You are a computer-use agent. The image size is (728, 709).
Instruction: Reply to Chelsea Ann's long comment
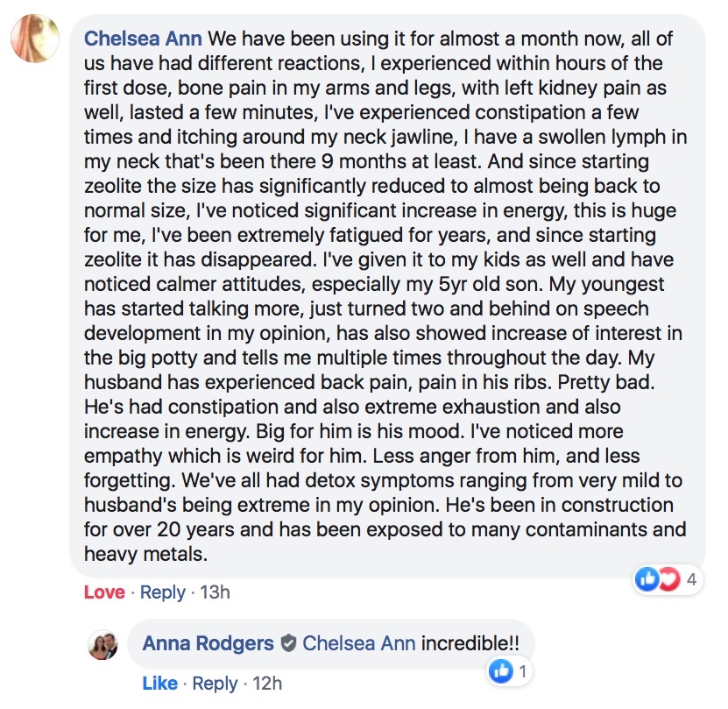click(x=163, y=592)
